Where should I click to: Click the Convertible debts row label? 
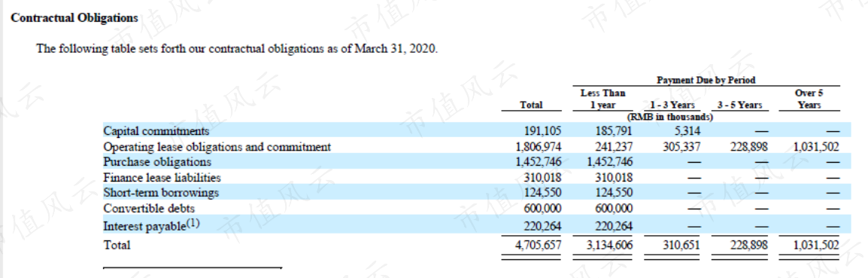point(149,209)
